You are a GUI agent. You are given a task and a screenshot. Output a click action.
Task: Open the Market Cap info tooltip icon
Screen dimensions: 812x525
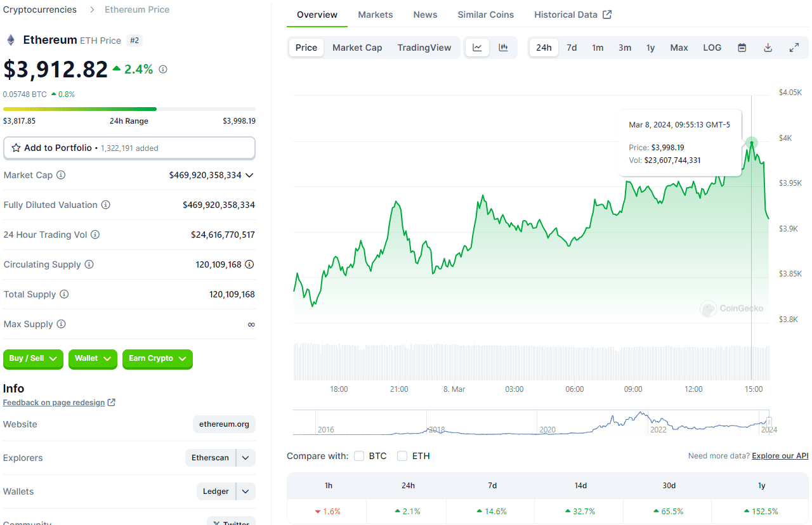(x=61, y=175)
